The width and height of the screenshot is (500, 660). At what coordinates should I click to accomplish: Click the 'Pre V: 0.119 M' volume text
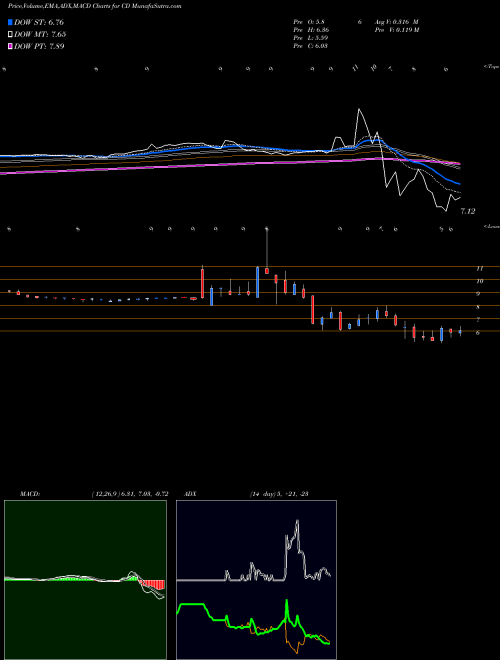397,30
